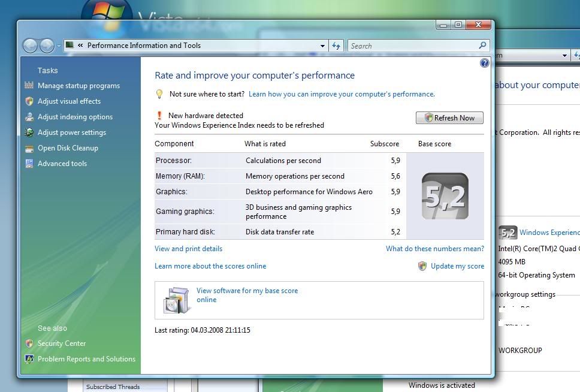The height and width of the screenshot is (392, 580).
Task: Click the Open Disk Cleanup icon
Action: click(29, 148)
